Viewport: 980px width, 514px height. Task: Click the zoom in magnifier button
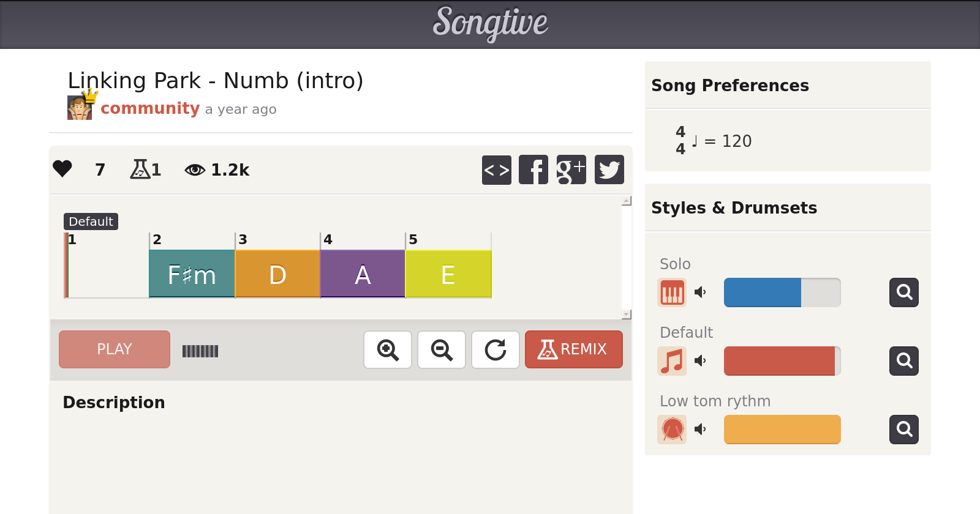pos(388,350)
